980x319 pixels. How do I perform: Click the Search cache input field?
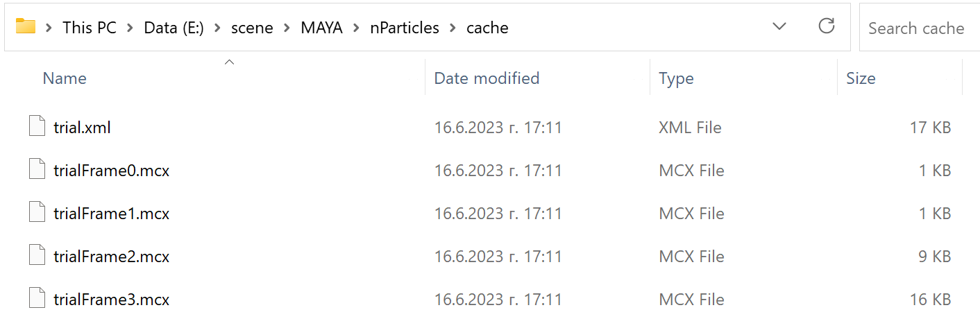pyautogui.click(x=920, y=28)
